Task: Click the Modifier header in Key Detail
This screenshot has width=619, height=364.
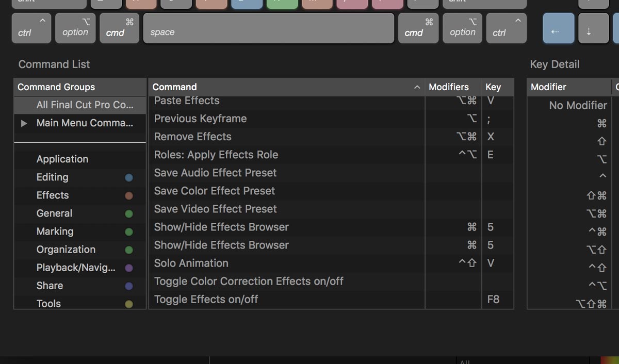Action: [x=569, y=87]
